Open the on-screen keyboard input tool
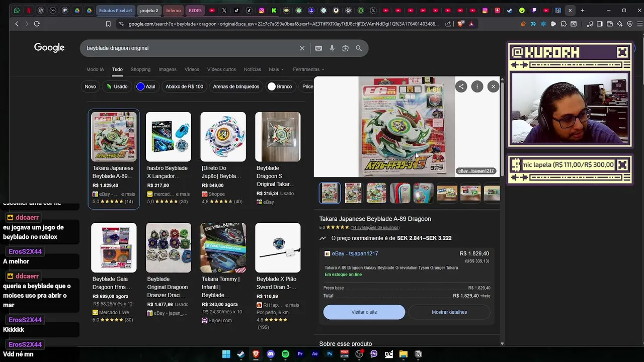 (x=318, y=48)
